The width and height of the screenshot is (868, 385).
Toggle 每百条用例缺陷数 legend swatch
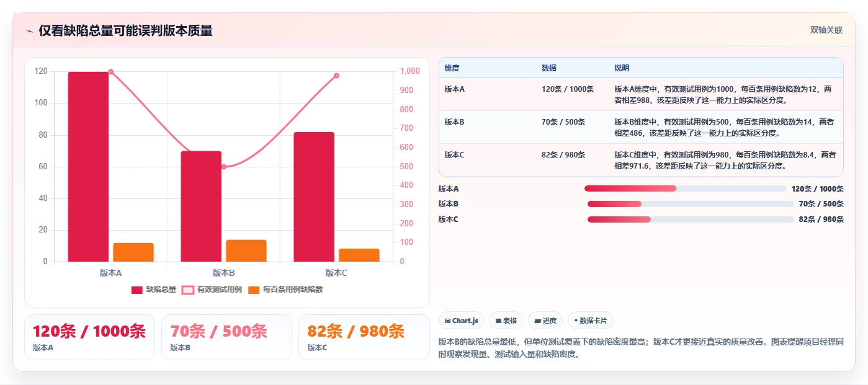[254, 290]
